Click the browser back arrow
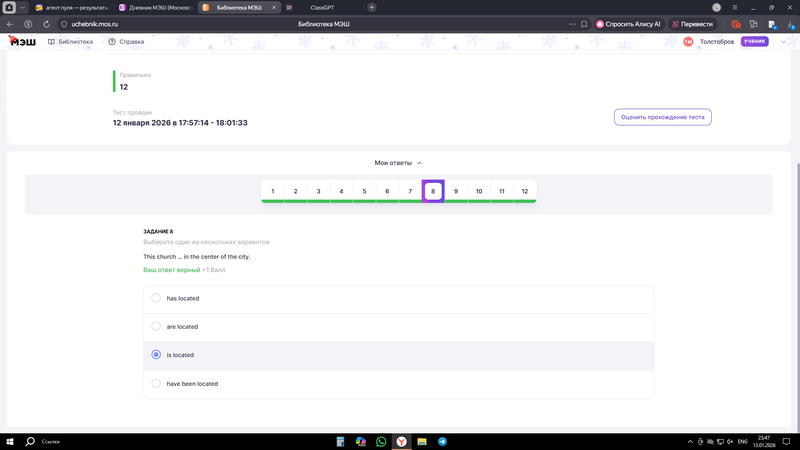The image size is (800, 450). pyautogui.click(x=10, y=24)
